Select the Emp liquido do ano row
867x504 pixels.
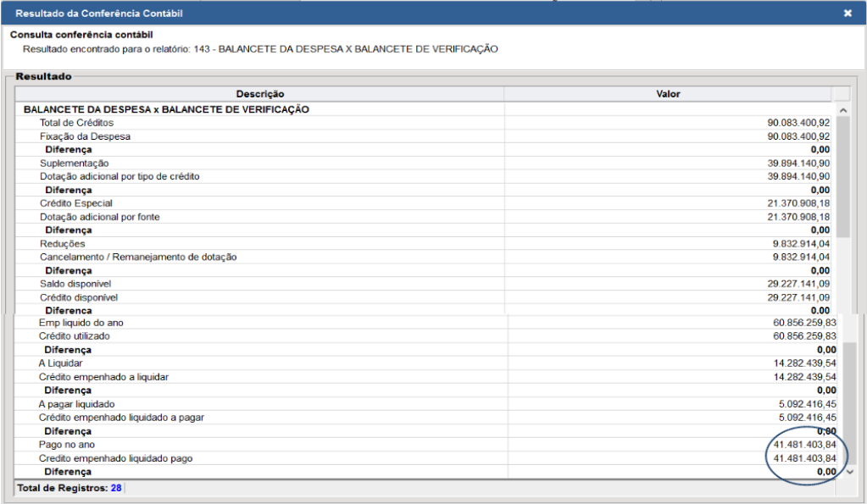click(425, 323)
